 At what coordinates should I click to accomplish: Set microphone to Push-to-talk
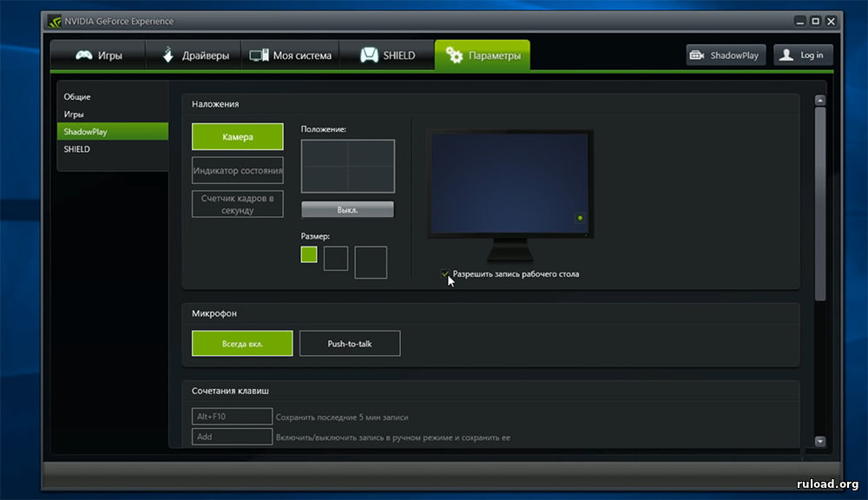(x=350, y=343)
